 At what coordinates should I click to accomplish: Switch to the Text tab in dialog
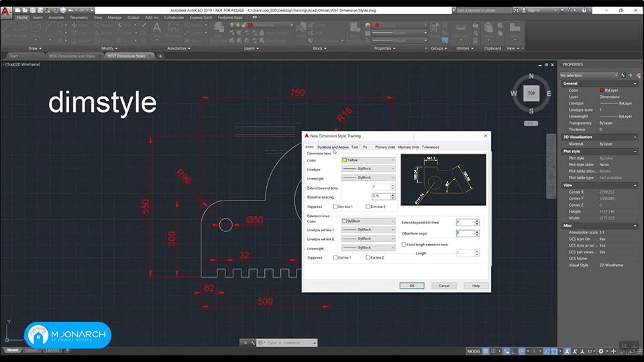pyautogui.click(x=354, y=147)
